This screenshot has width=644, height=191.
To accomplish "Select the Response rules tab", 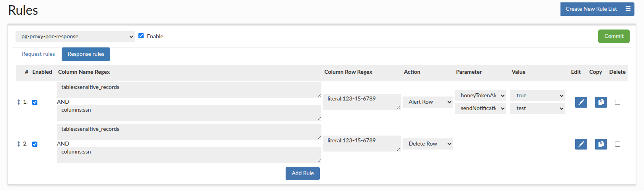I will (x=86, y=54).
